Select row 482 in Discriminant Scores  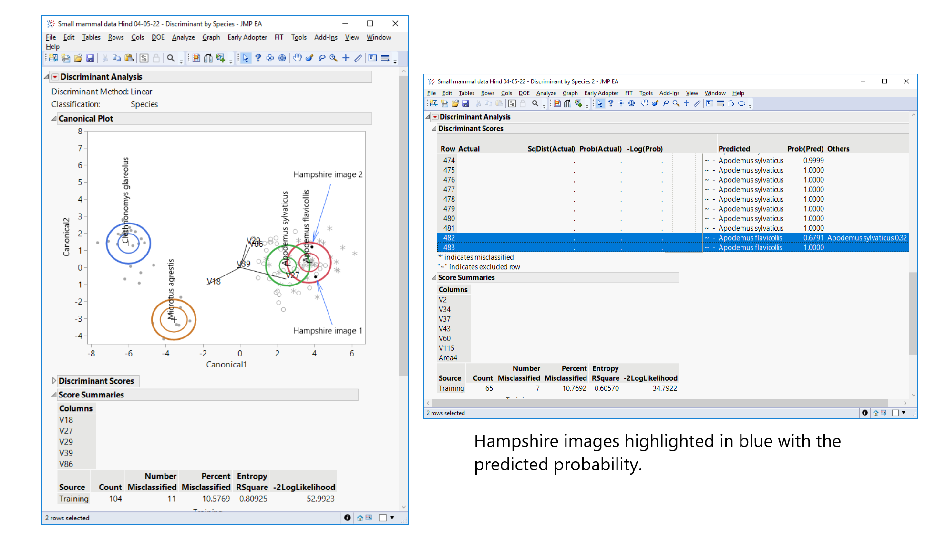[673, 238]
